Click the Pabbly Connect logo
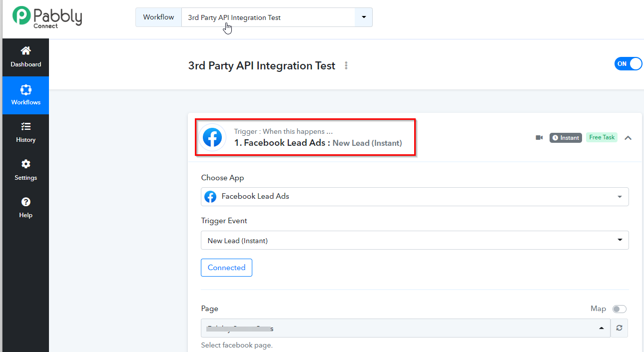The height and width of the screenshot is (352, 644). pos(47,17)
